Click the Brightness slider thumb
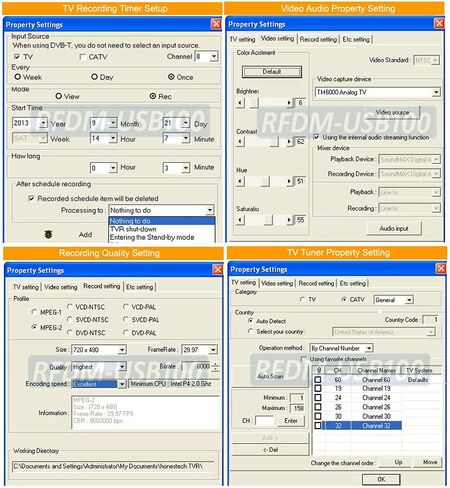 pyautogui.click(x=254, y=103)
